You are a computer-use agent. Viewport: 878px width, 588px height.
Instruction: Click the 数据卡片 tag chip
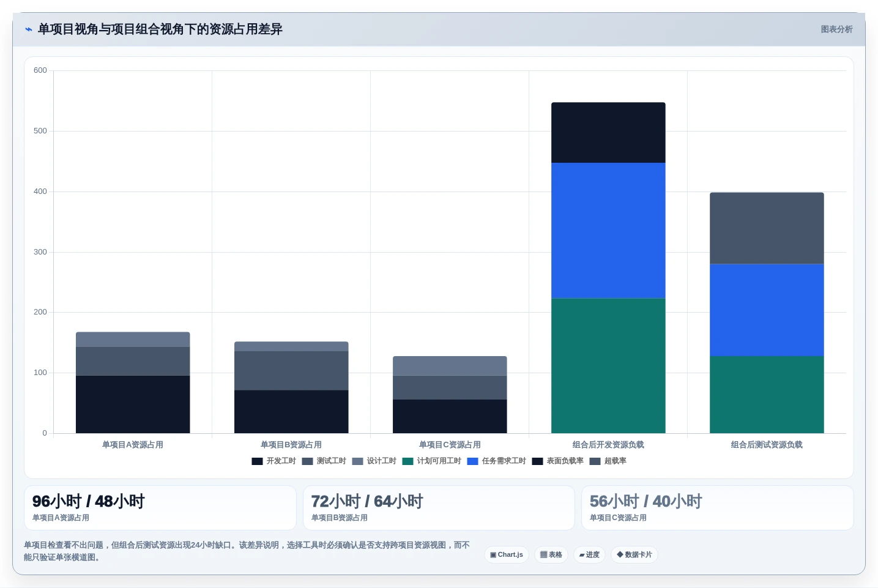pos(634,555)
